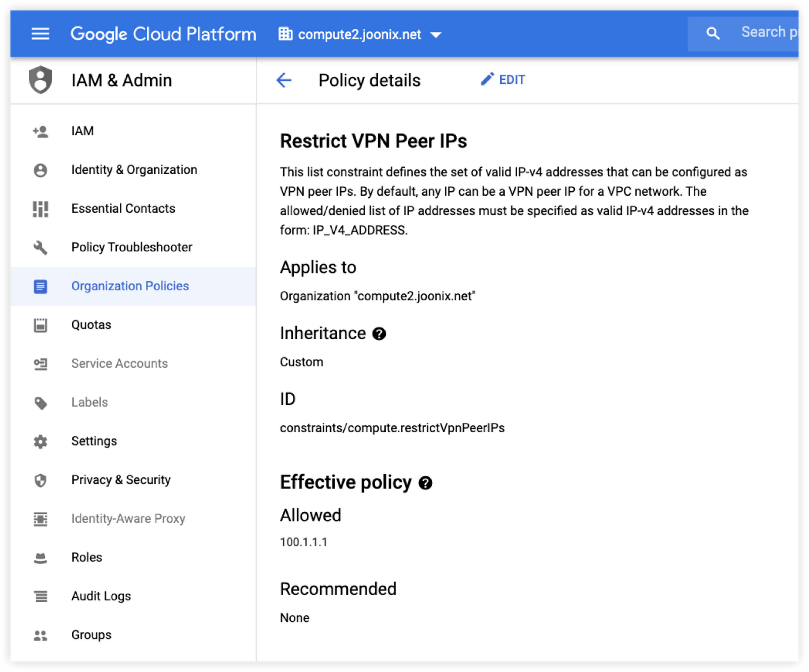
Task: Click the Identity & Organization person icon
Action: 40,170
